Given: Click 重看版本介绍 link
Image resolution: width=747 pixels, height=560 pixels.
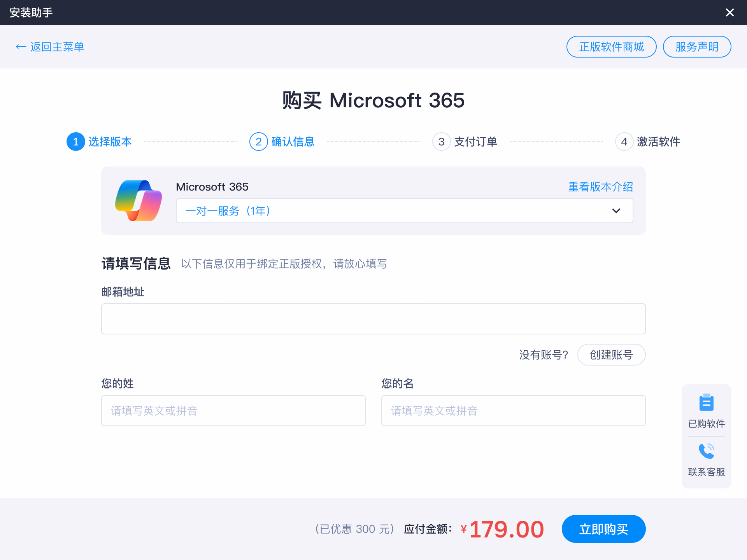Looking at the screenshot, I should pyautogui.click(x=600, y=187).
